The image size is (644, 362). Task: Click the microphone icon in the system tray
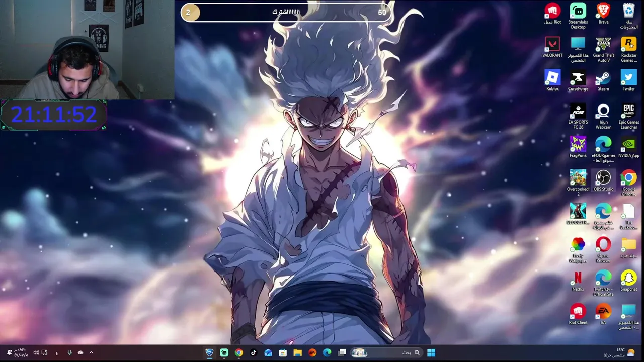[x=69, y=352]
